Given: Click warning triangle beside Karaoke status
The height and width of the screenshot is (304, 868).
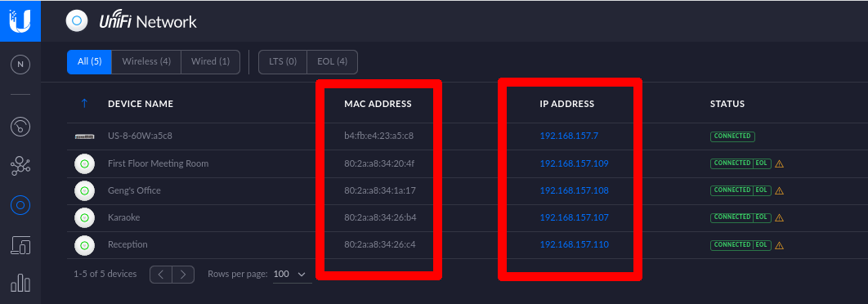Looking at the screenshot, I should pos(780,217).
